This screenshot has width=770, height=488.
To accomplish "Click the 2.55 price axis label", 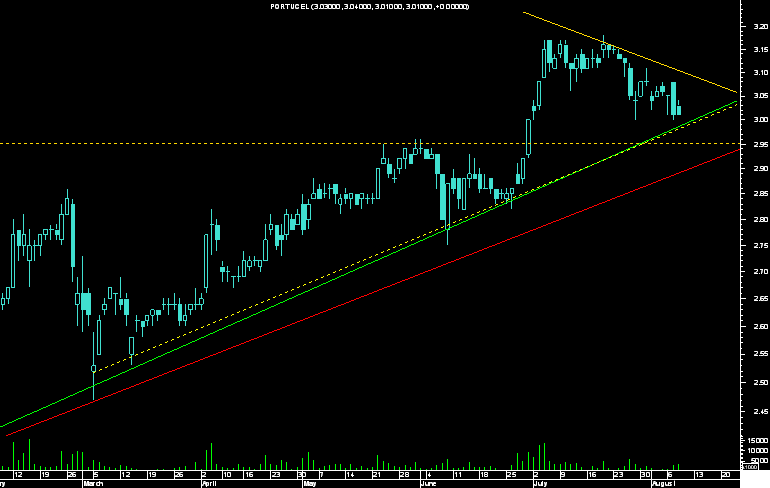I will [761, 354].
